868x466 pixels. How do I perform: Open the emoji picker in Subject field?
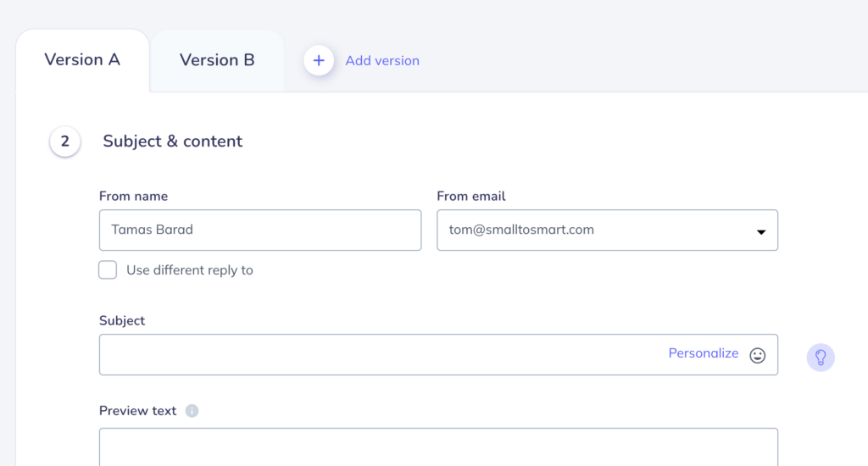(758, 355)
